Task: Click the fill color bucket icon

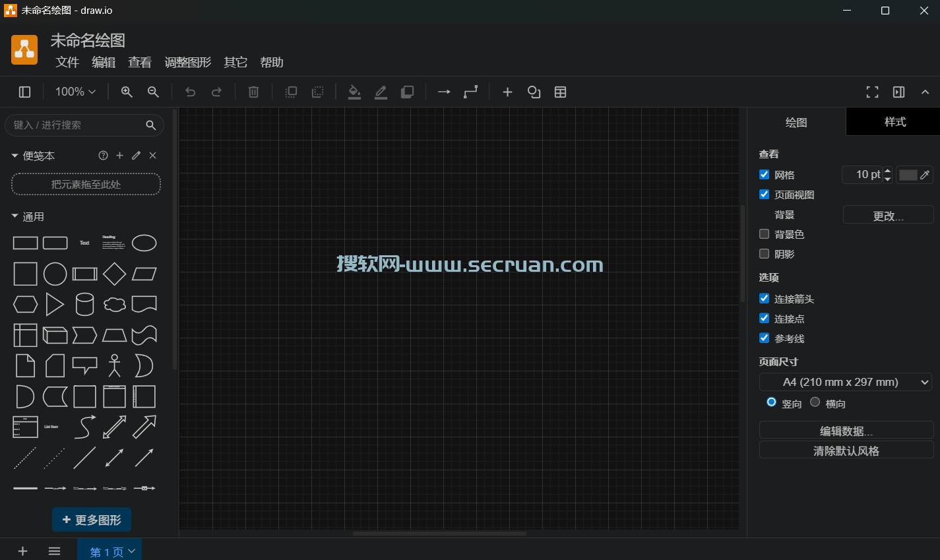Action: pos(354,92)
